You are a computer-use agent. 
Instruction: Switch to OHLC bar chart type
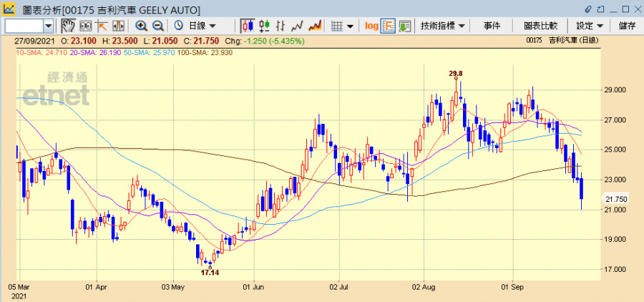tap(264, 26)
